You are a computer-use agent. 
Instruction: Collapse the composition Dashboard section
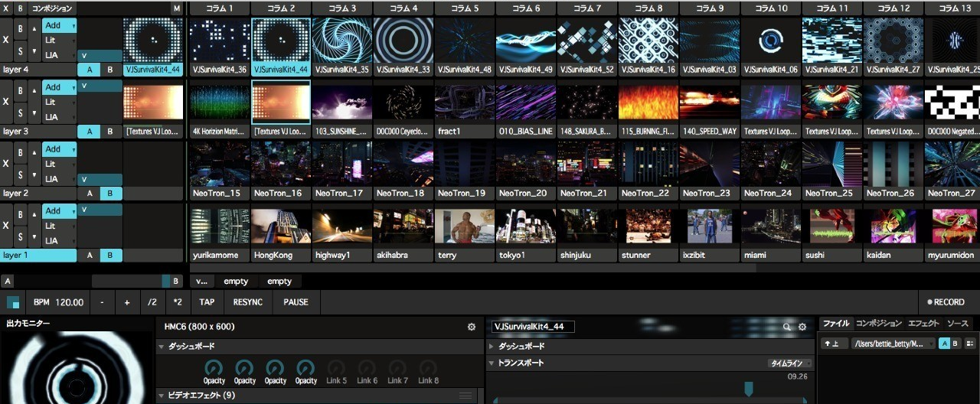click(x=162, y=346)
